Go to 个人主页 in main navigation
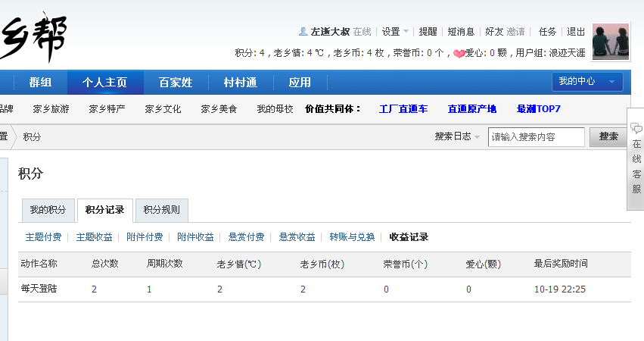This screenshot has height=341, width=644. 104,83
